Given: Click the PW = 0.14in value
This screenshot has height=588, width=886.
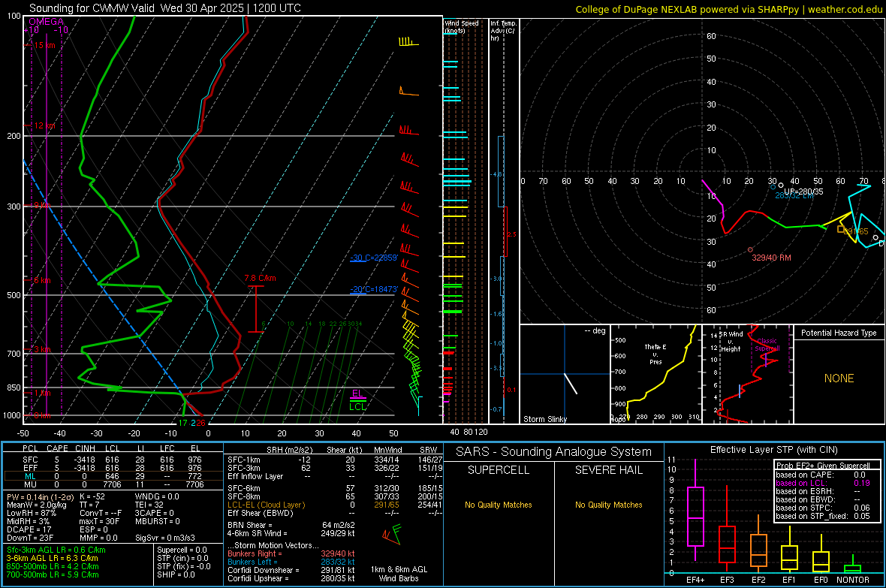Looking at the screenshot, I should tap(41, 497).
